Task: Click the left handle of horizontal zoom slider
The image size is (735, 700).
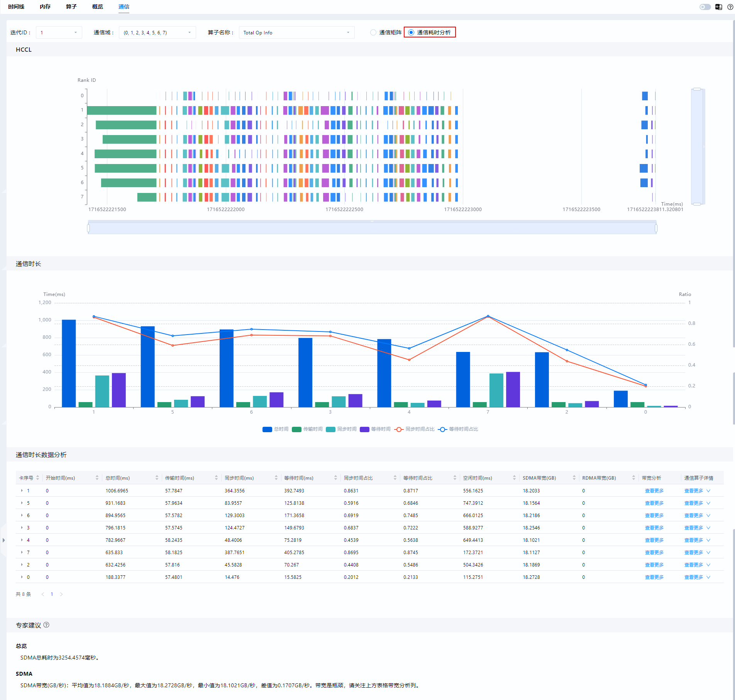Action: 88,228
